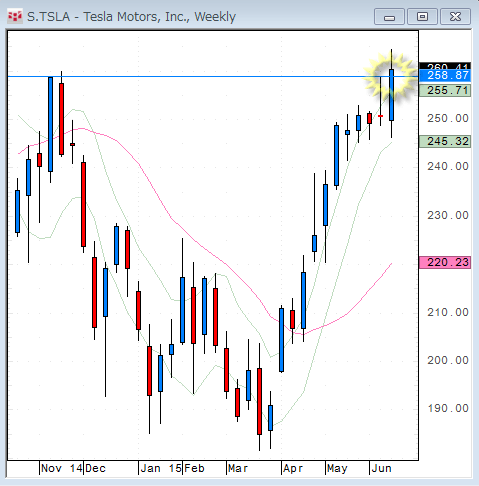The image size is (479, 486).
Task: Click the 255.71 green price label
Action: [445, 90]
